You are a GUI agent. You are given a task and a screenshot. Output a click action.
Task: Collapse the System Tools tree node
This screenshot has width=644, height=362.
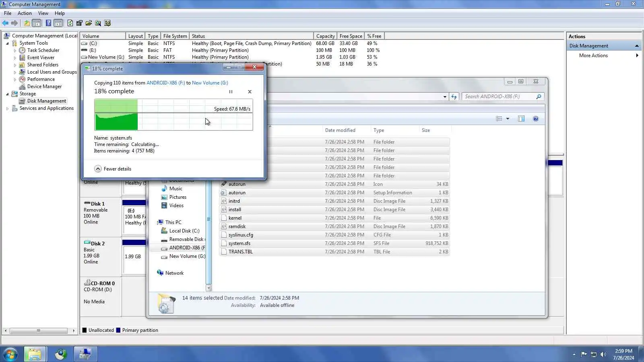pyautogui.click(x=7, y=43)
